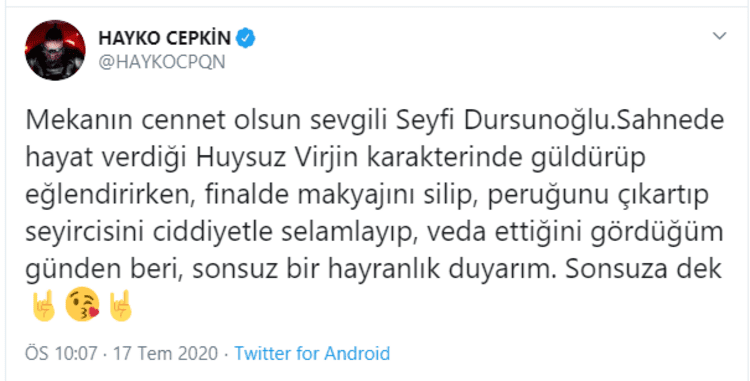Image resolution: width=750 pixels, height=381 pixels.
Task: Click the 17 Tem 2020 date
Action: click(x=165, y=354)
